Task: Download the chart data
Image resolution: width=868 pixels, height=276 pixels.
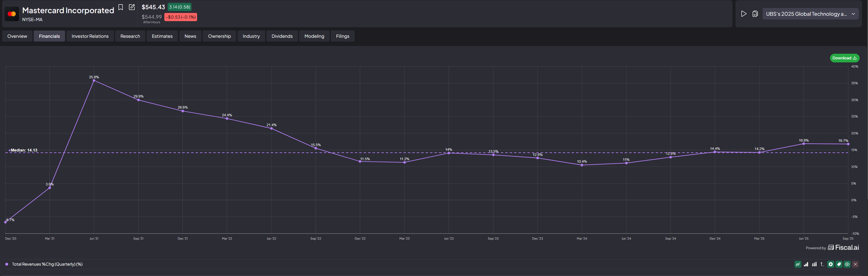Action: click(x=844, y=58)
